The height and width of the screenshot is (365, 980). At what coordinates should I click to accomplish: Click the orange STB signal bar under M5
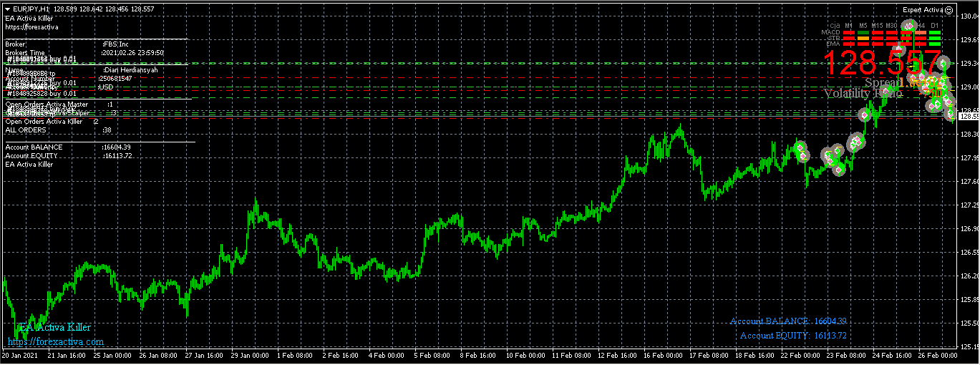[863, 38]
